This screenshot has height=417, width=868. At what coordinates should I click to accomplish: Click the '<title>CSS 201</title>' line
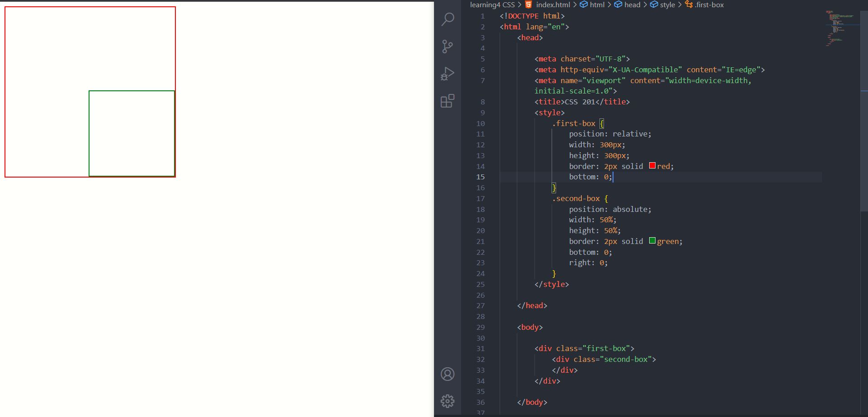point(582,102)
